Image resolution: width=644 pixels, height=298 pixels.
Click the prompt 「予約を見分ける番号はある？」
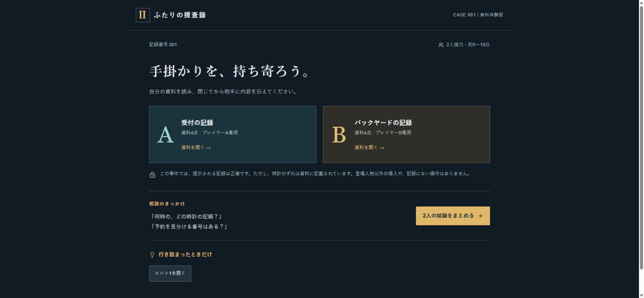pos(189,227)
